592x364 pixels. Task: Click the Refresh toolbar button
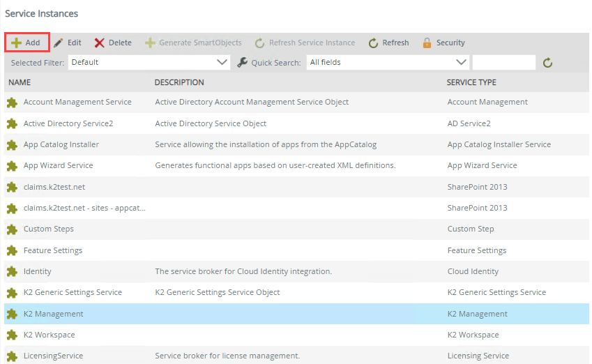(x=388, y=43)
